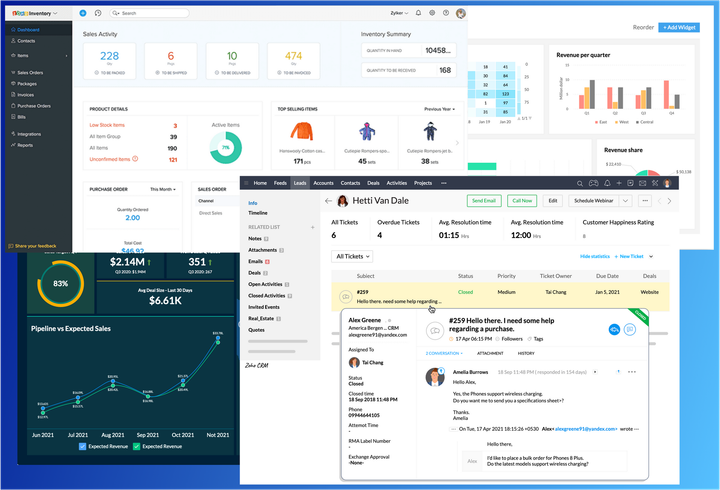Viewport: 720px width, 490px height.
Task: Open the Zylker organization dropdown
Action: coord(399,13)
